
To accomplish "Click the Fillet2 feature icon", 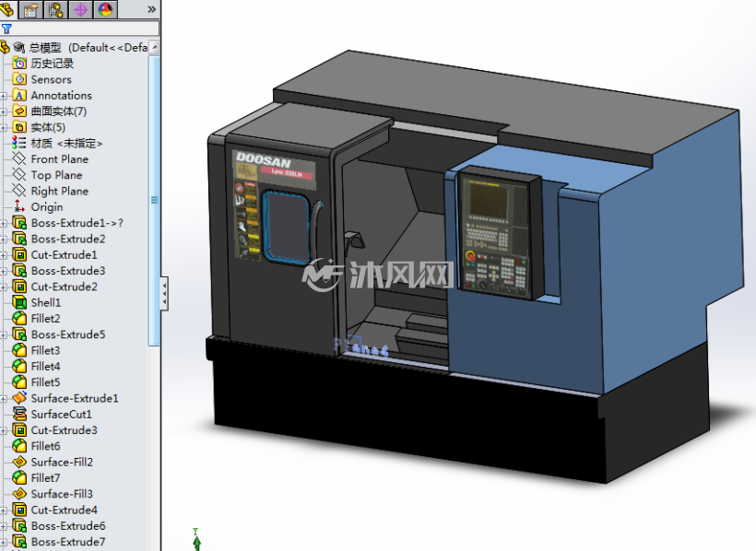I will (x=19, y=318).
